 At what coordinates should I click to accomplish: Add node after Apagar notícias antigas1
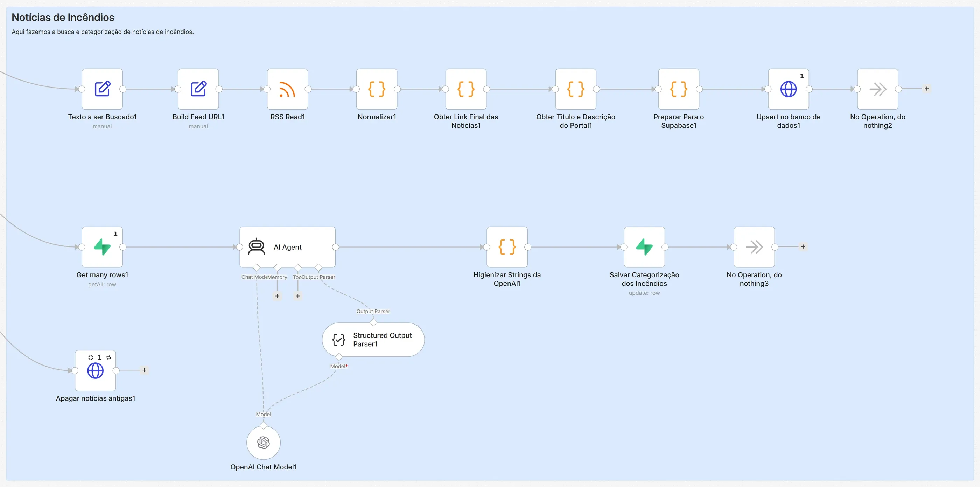coord(144,370)
